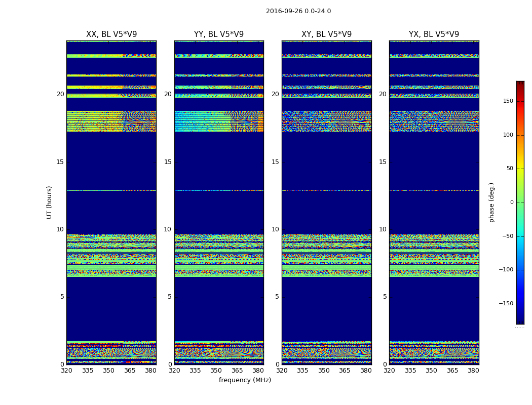Select the 20 y-axis tick beside YY panel
532x405 pixels.
(167, 94)
